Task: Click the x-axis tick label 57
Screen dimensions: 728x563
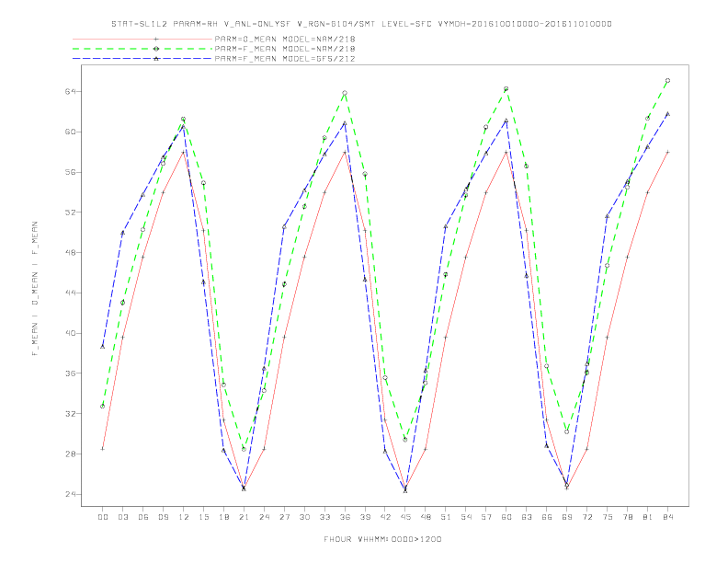Action: click(x=486, y=517)
